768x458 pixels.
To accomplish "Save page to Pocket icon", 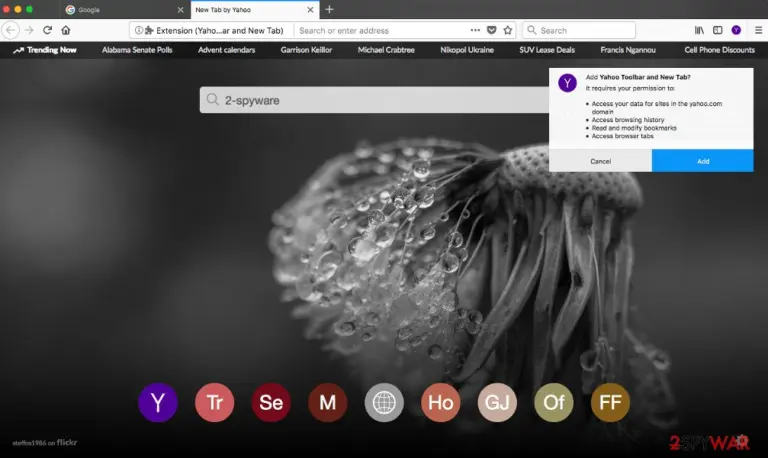I will coord(492,30).
